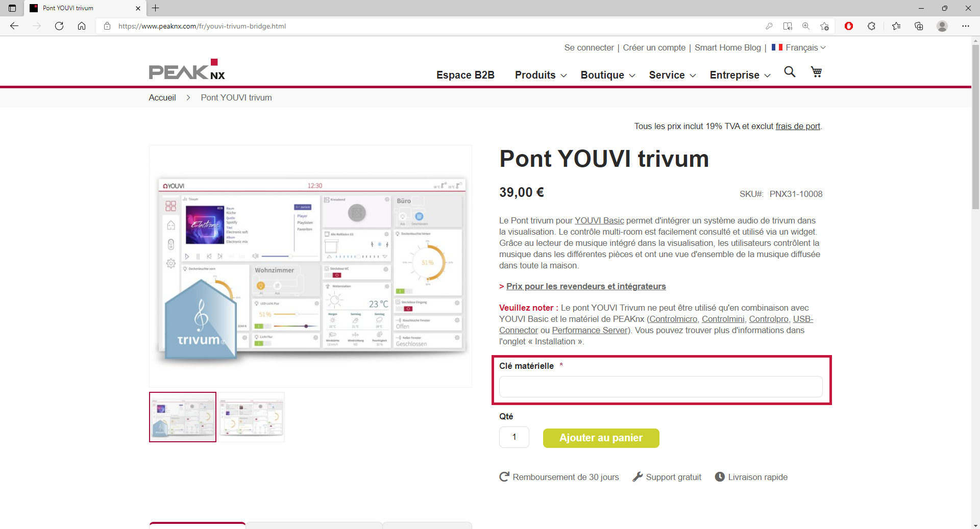Open browser settings and more menu

coord(966,26)
